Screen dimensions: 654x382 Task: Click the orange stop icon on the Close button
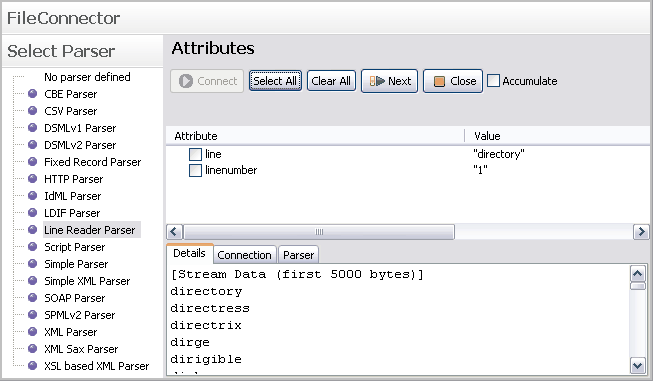[439, 81]
